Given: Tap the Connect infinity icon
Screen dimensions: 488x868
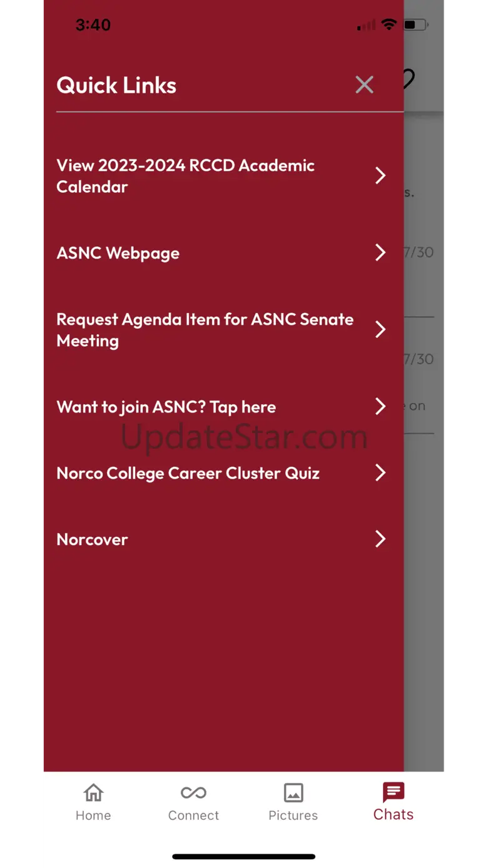Looking at the screenshot, I should 193,792.
